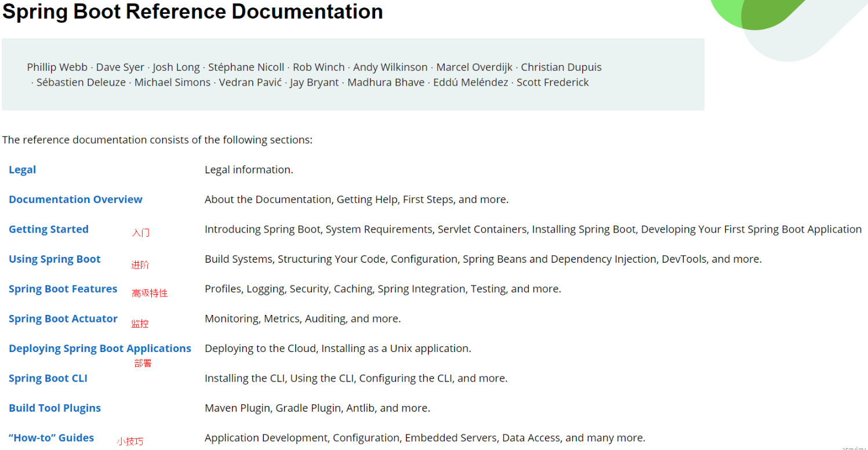Click the description beginning 'About the Documentation'
Viewport: 868px width, 450px height.
357,199
